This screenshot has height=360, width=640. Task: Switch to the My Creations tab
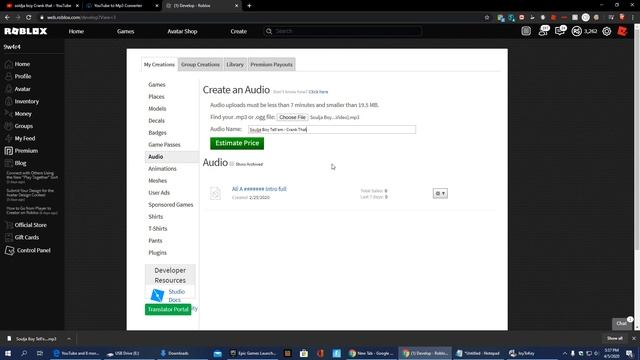159,64
